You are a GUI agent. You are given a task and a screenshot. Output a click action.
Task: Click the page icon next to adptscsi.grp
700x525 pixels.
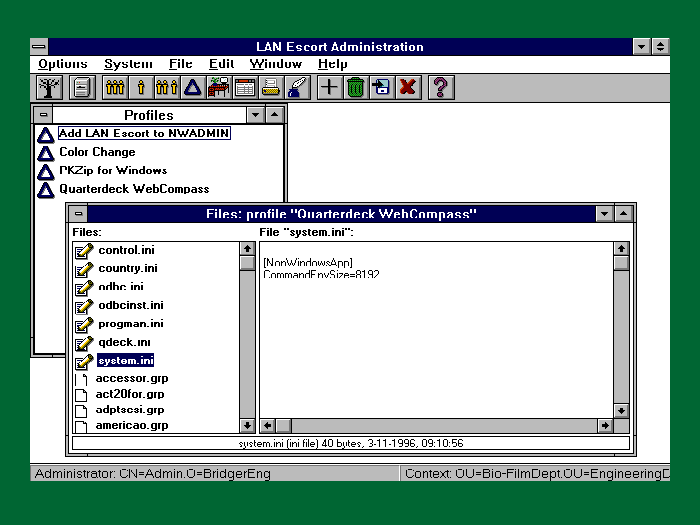81,410
